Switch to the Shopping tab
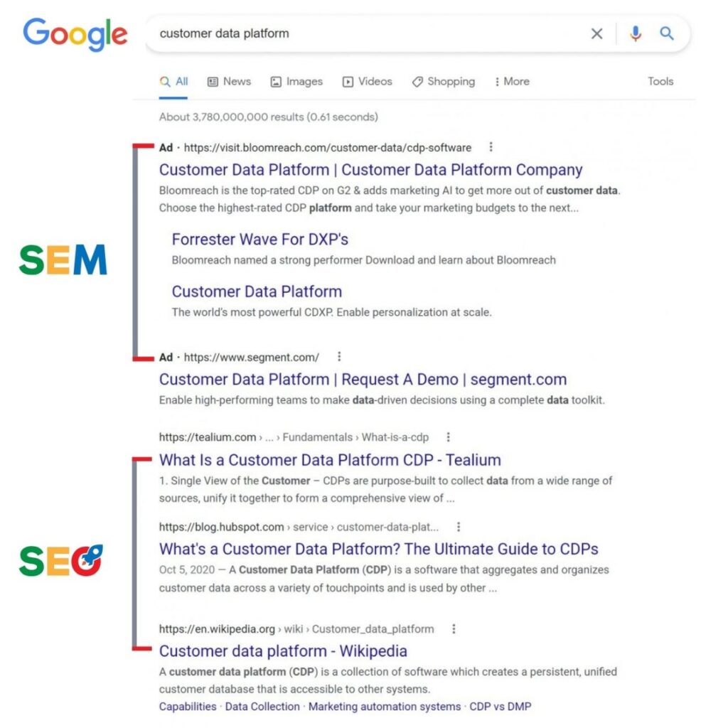 click(x=444, y=81)
